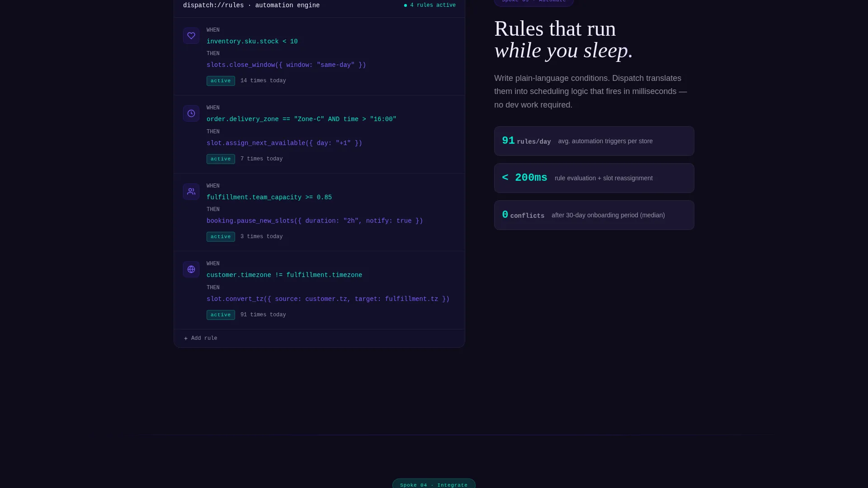
Task: Click the green dot beside 4 rules active
Action: [406, 5]
